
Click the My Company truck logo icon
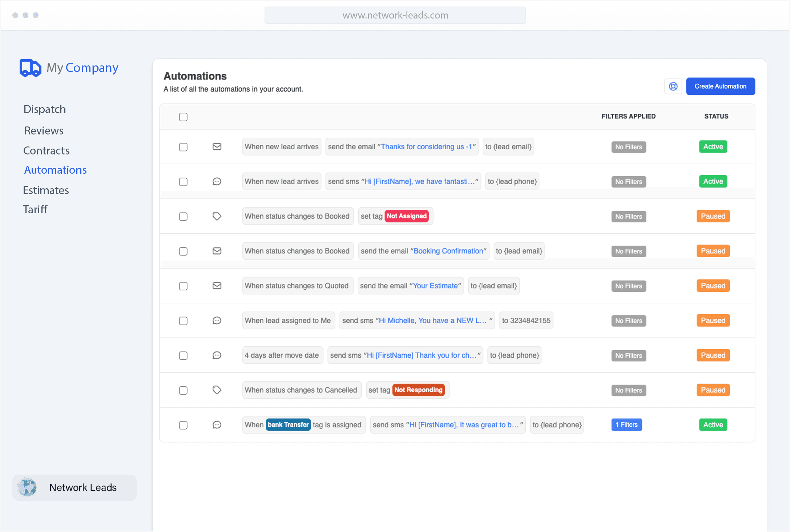[30, 68]
